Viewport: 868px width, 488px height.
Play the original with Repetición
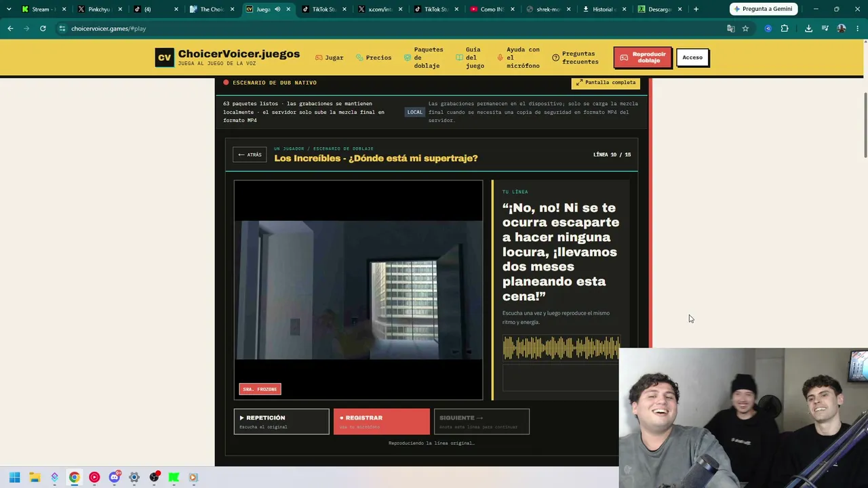click(281, 422)
